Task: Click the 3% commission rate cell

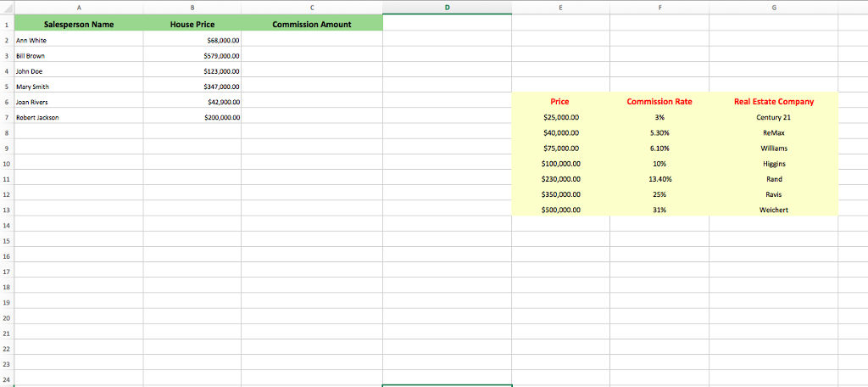Action: pos(659,117)
